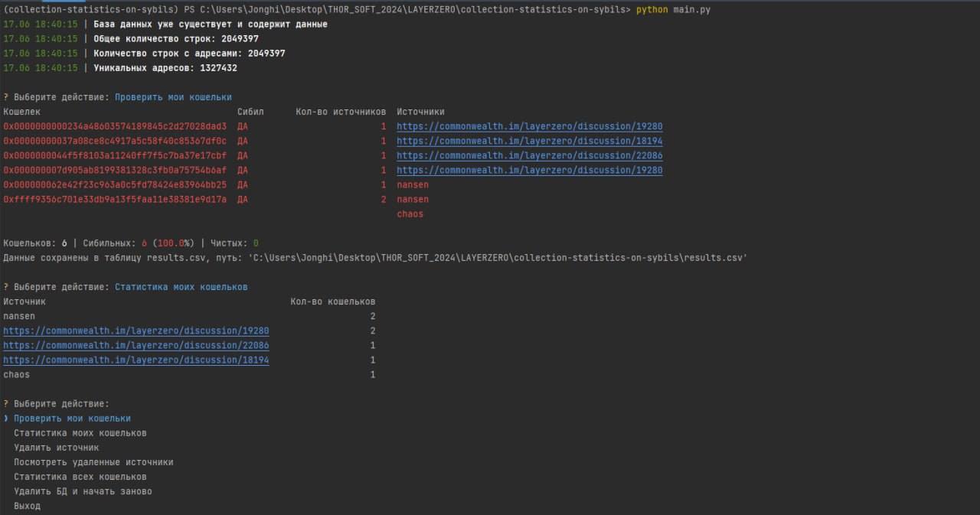Choose menu option 'Удалить БД и начать заново'
Viewport: 980px width, 515px height.
click(83, 491)
